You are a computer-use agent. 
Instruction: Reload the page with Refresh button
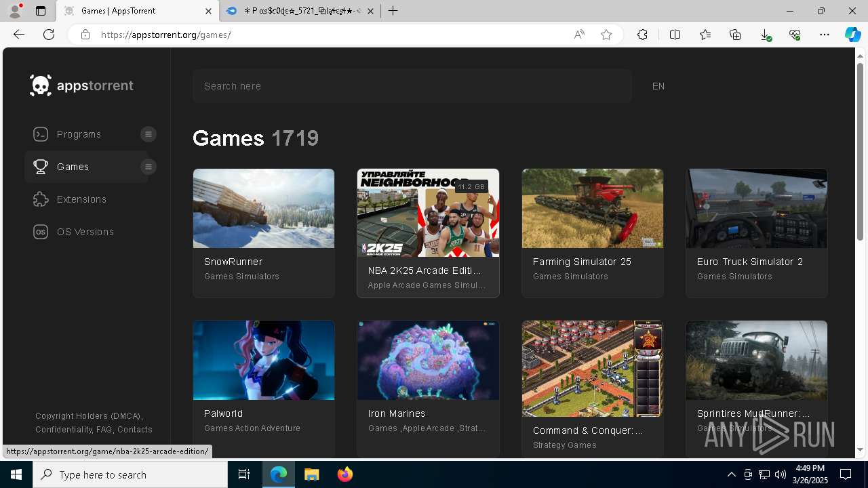(x=49, y=35)
